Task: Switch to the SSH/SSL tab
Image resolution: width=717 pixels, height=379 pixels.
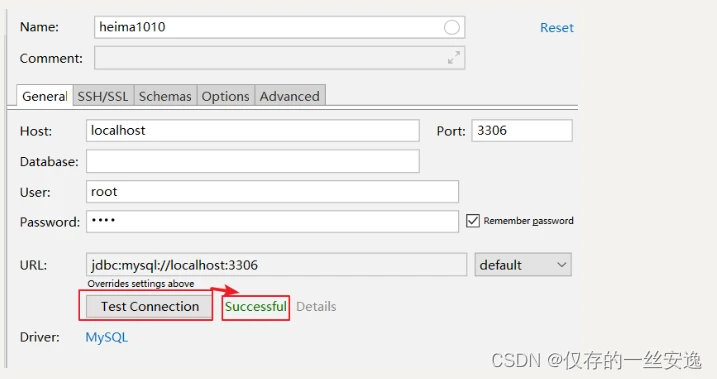Action: coord(103,96)
